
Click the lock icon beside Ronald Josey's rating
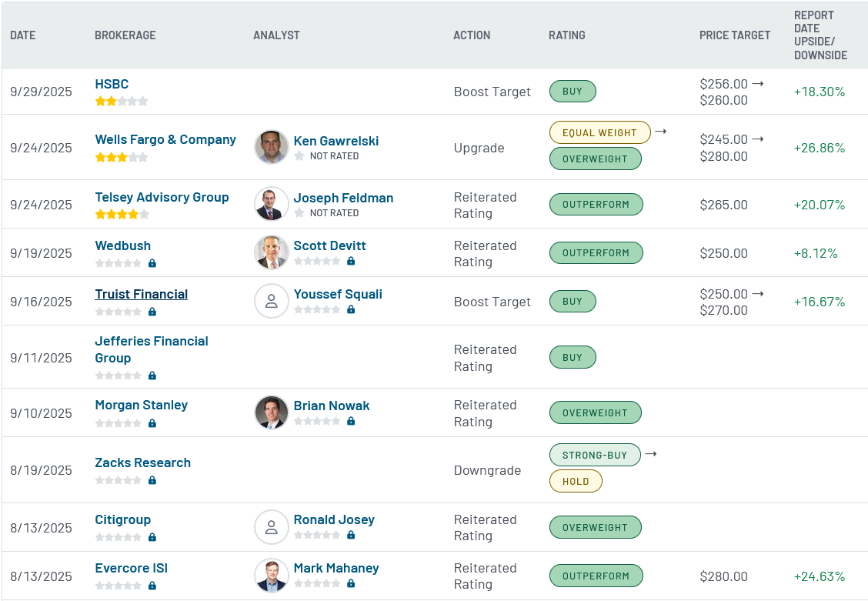point(351,535)
